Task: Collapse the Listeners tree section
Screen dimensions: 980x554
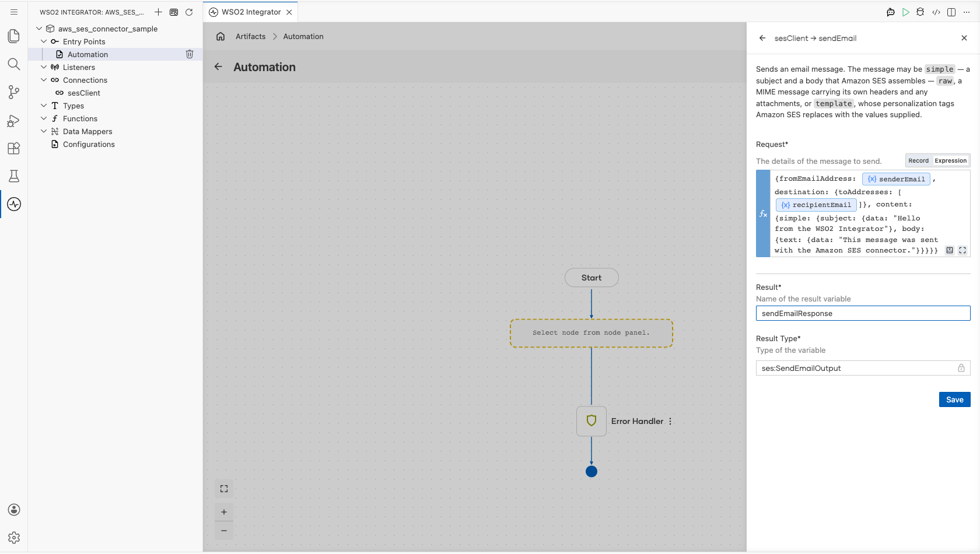Action: (x=44, y=67)
